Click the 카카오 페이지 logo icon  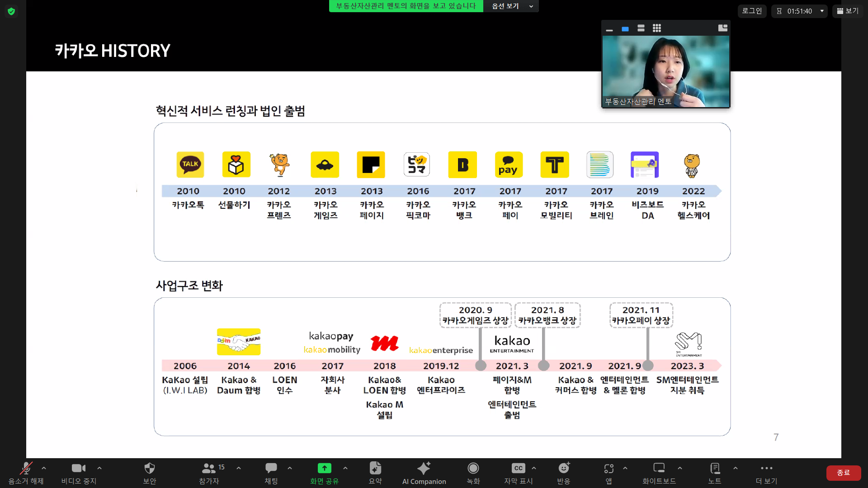pyautogui.click(x=371, y=164)
